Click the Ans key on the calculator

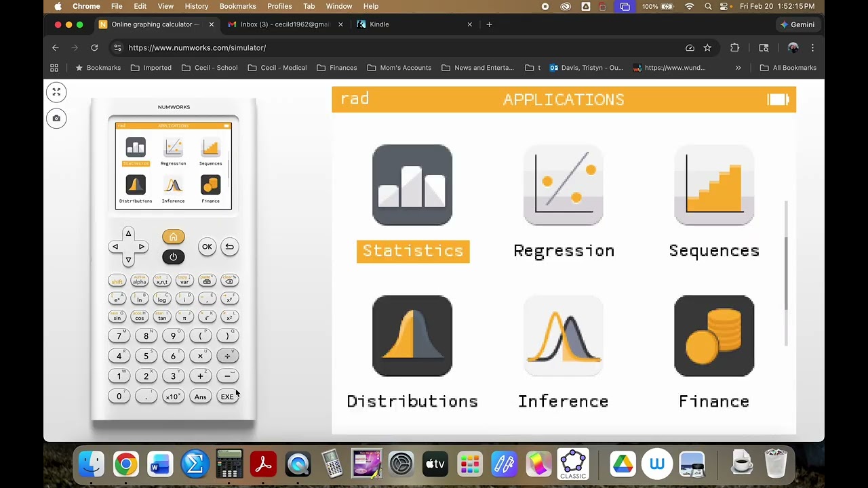[x=200, y=396]
